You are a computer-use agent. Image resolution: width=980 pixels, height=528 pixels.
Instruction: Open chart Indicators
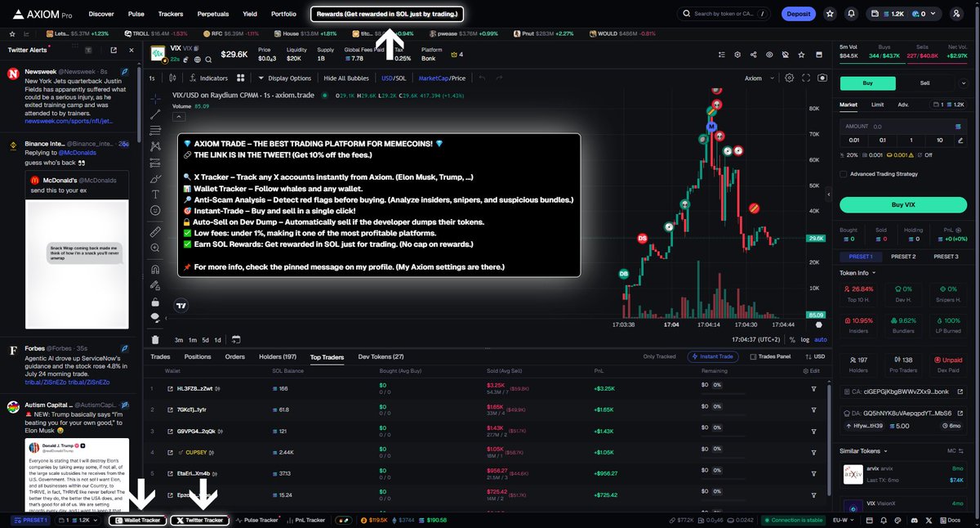(208, 78)
